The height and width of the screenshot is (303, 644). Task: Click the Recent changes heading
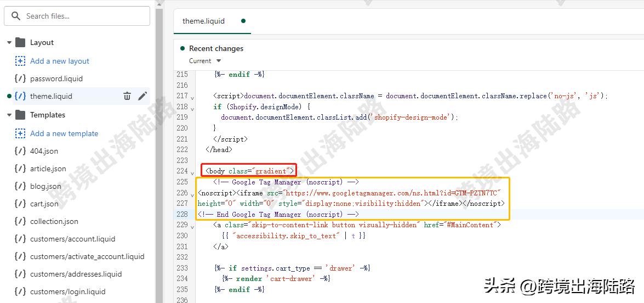216,48
